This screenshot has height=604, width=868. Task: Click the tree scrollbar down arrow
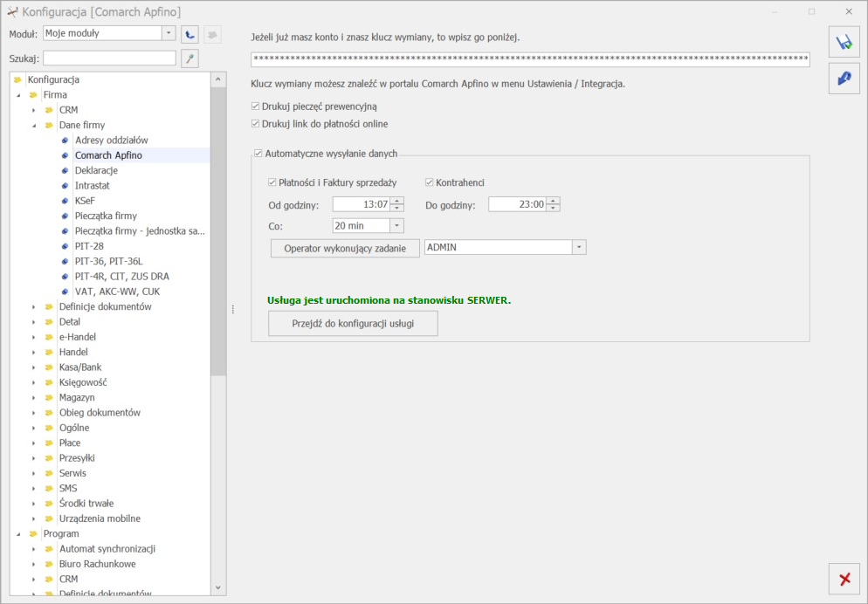pyautogui.click(x=218, y=587)
